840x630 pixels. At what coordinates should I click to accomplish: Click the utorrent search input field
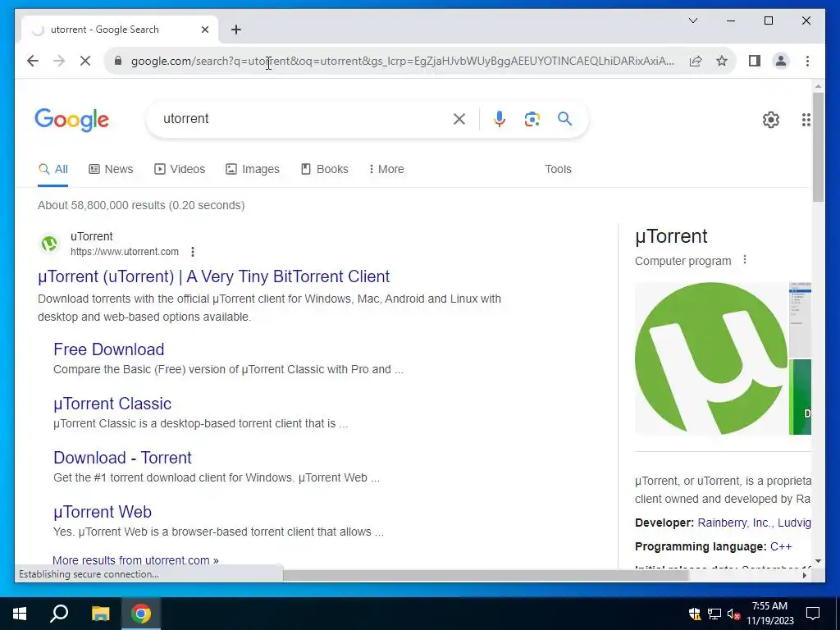pos(303,119)
